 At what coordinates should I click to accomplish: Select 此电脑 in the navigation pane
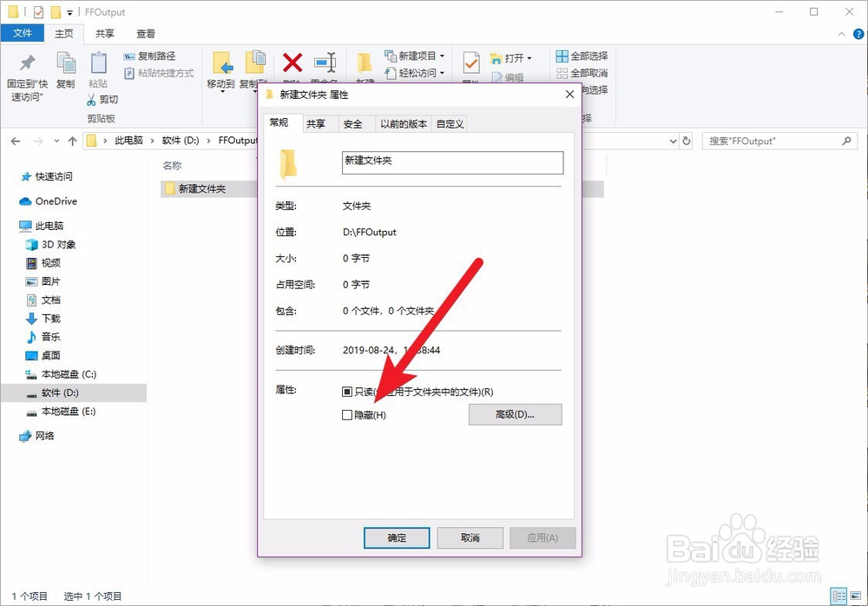tap(42, 226)
